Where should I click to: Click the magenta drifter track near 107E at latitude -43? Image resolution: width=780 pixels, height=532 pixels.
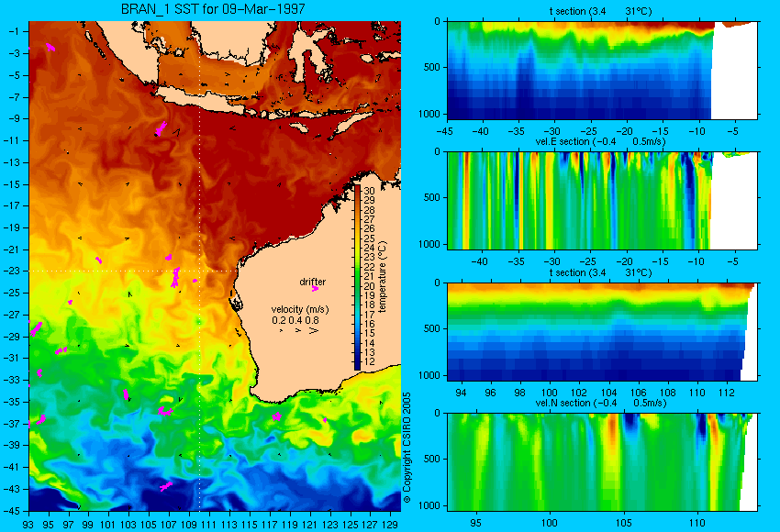(x=166, y=486)
